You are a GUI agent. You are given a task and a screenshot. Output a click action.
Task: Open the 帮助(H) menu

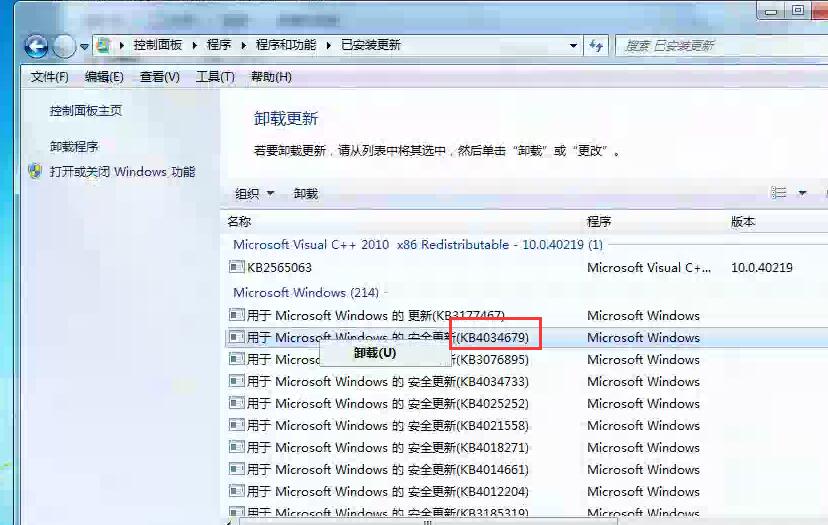coord(271,77)
